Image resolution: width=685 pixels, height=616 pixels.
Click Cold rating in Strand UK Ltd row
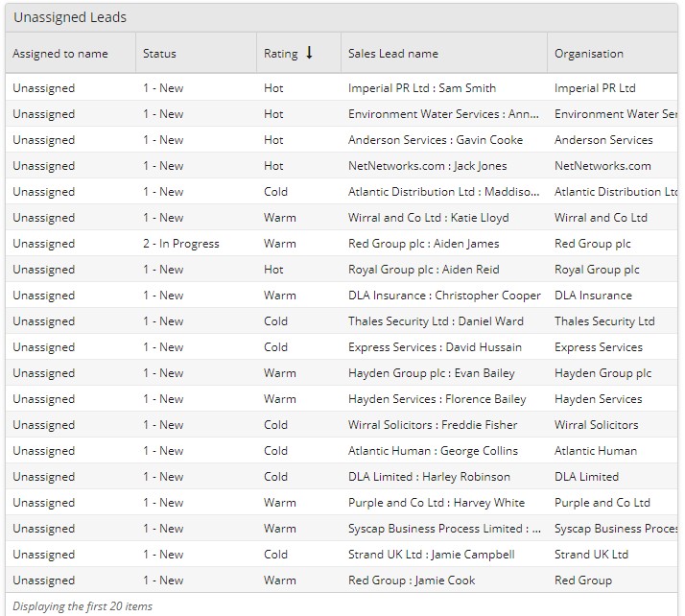[275, 555]
